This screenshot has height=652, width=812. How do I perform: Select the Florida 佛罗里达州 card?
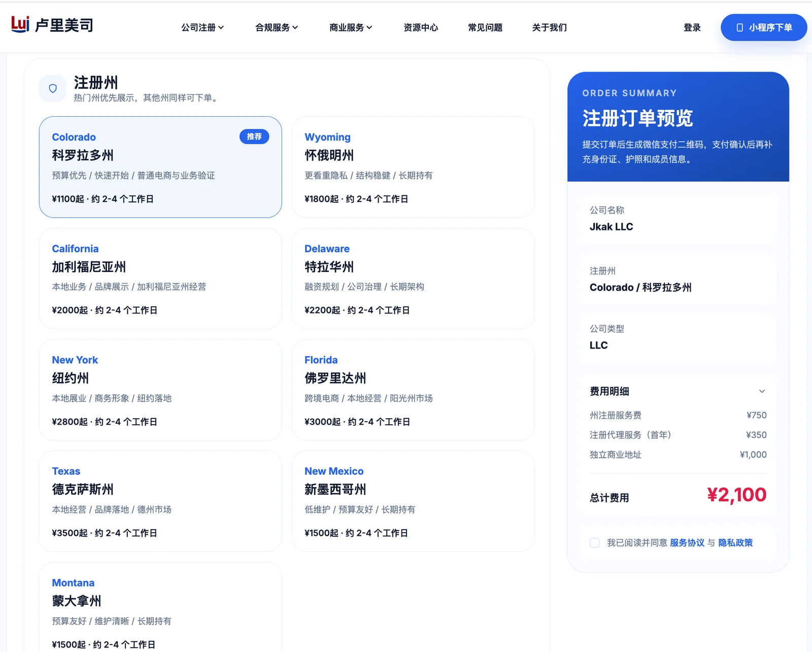[x=413, y=390]
